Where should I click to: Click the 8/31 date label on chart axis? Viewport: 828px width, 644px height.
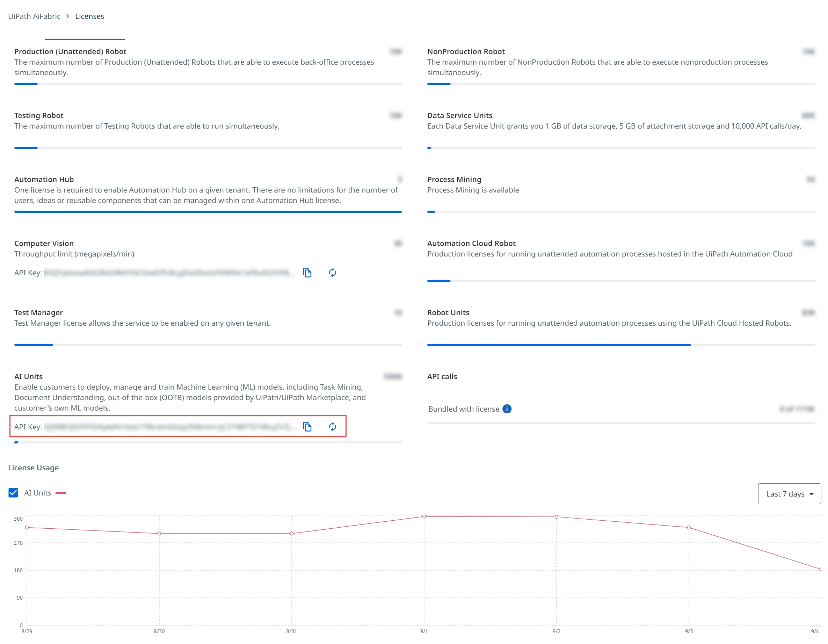291,631
